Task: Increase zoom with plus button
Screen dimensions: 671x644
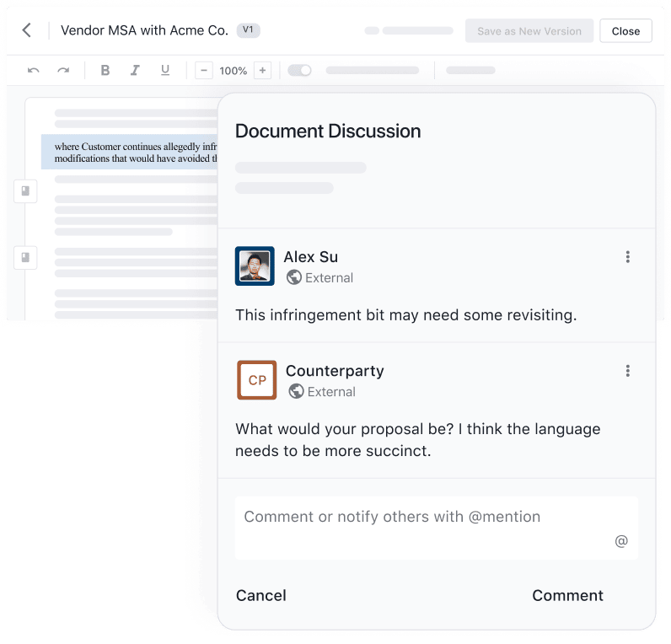Action: [x=262, y=71]
